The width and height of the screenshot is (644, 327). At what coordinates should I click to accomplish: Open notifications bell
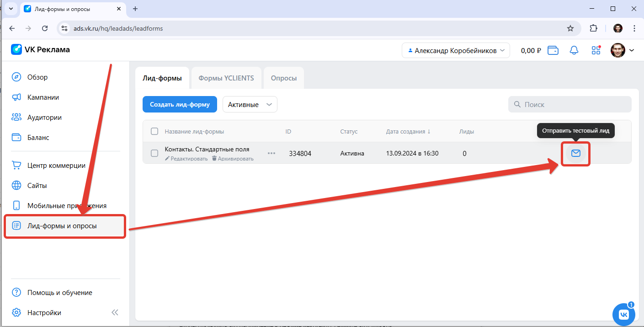(574, 50)
